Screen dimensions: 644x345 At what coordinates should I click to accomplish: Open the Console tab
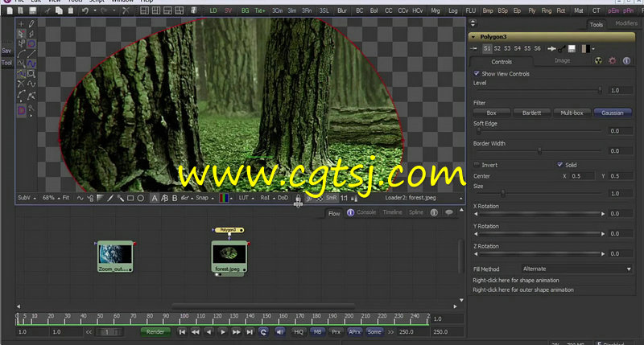click(366, 212)
